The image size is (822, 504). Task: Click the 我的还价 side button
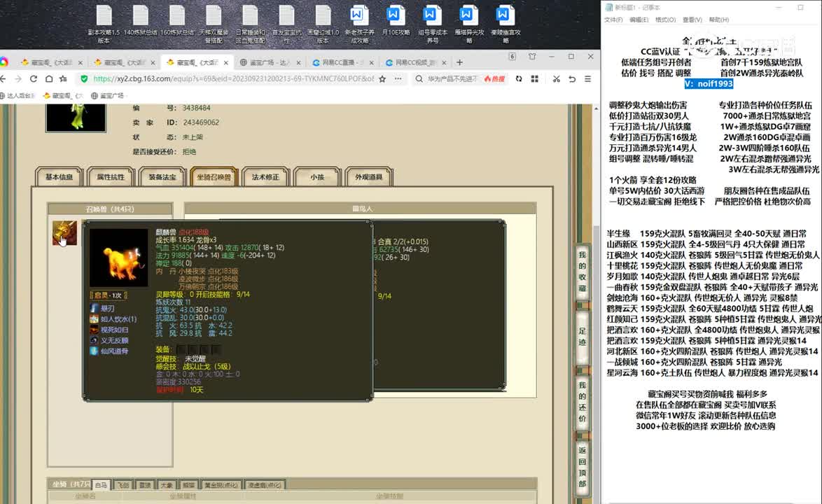click(x=582, y=402)
